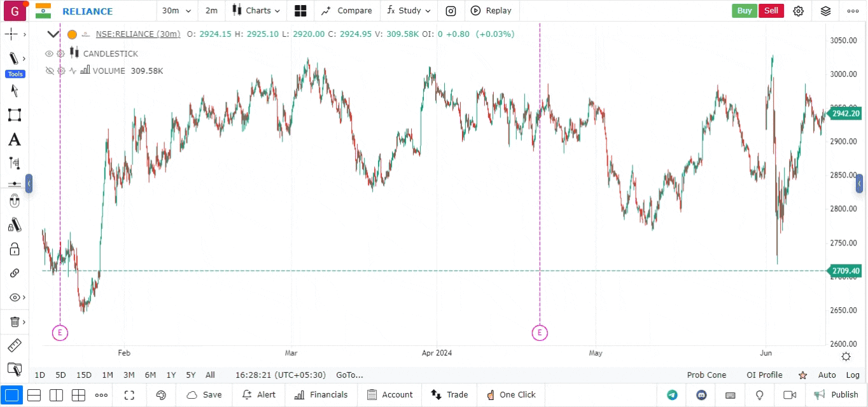The height and width of the screenshot is (407, 868).
Task: Open the Telegram channel icon
Action: 672,395
